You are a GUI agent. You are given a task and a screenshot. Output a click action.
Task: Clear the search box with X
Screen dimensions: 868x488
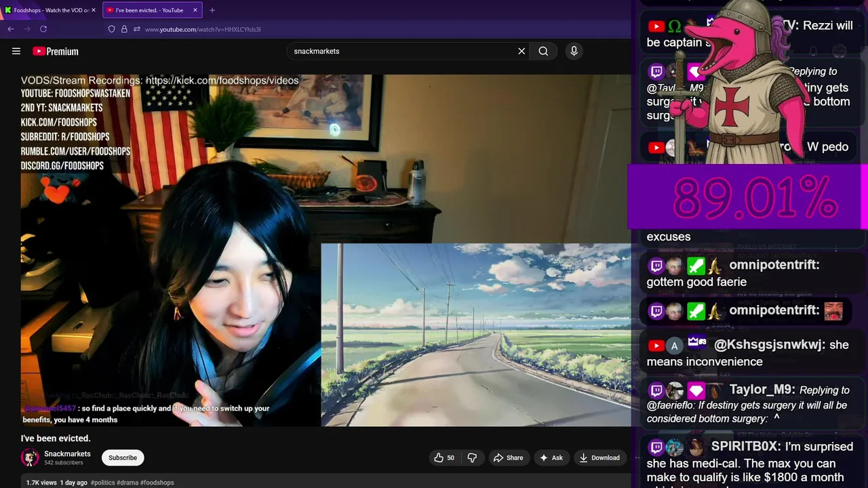[x=521, y=51]
